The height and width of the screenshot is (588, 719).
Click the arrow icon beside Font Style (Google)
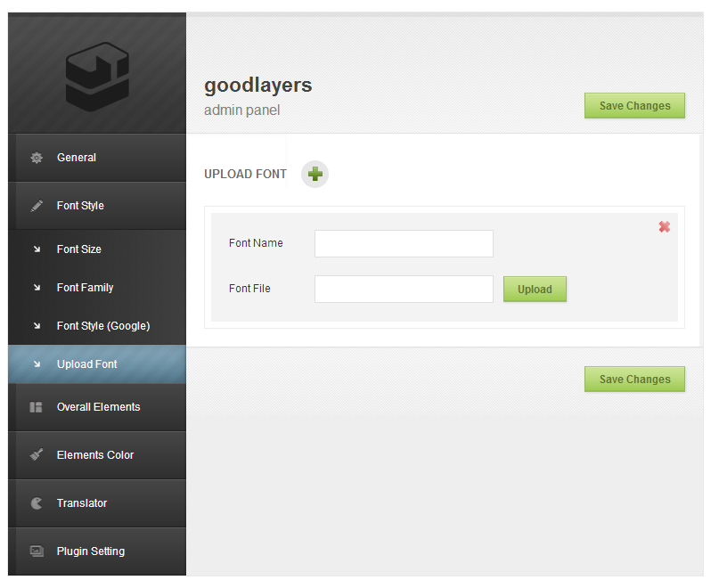[37, 326]
